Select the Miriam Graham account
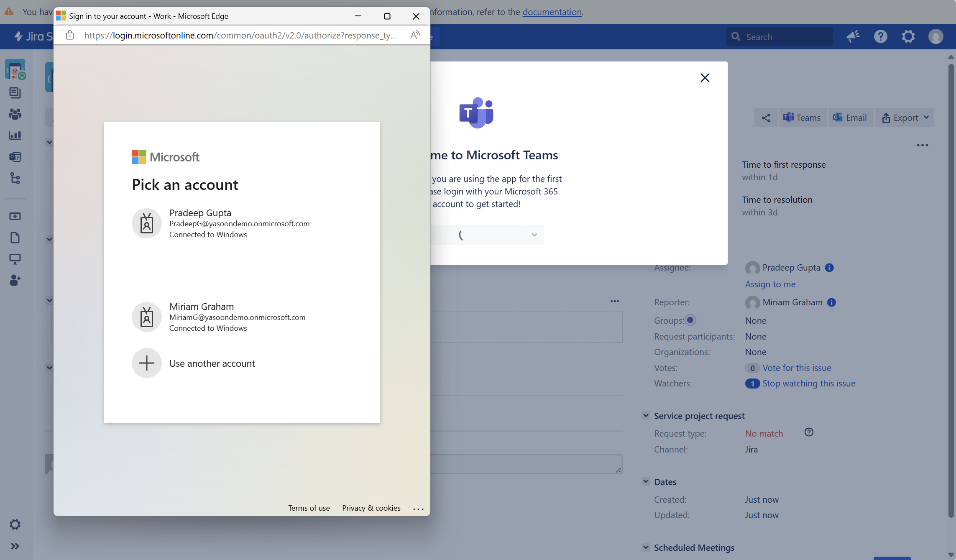 click(237, 317)
